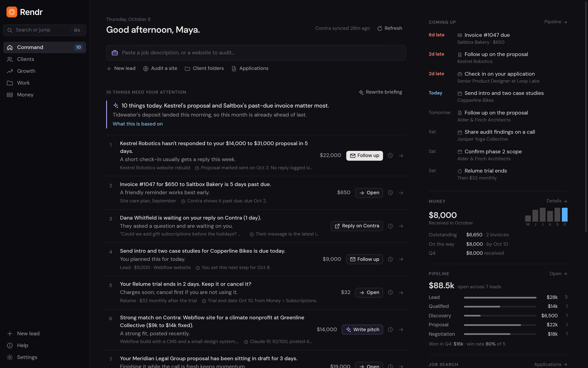The image size is (588, 368).
Task: Click the Refresh sync button
Action: (x=390, y=28)
